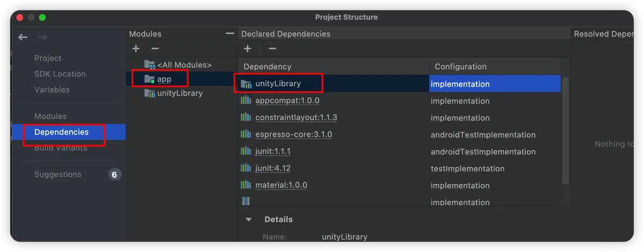Select appcompat:1.0.0 dependency

[287, 101]
